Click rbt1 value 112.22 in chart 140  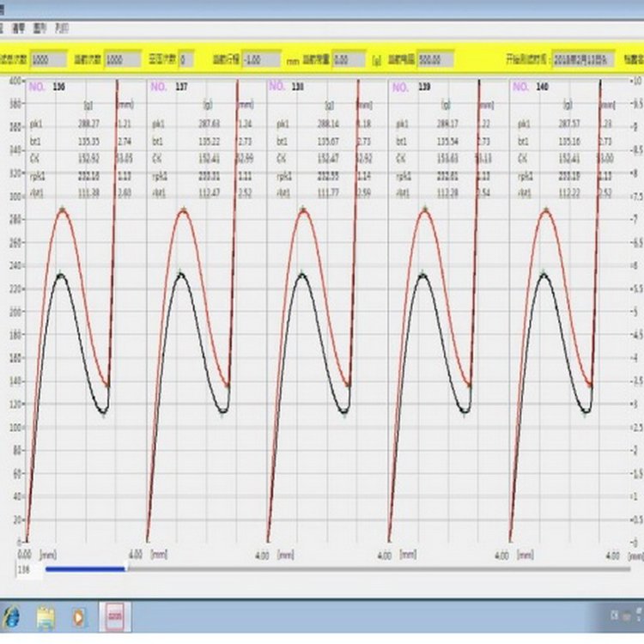(569, 193)
